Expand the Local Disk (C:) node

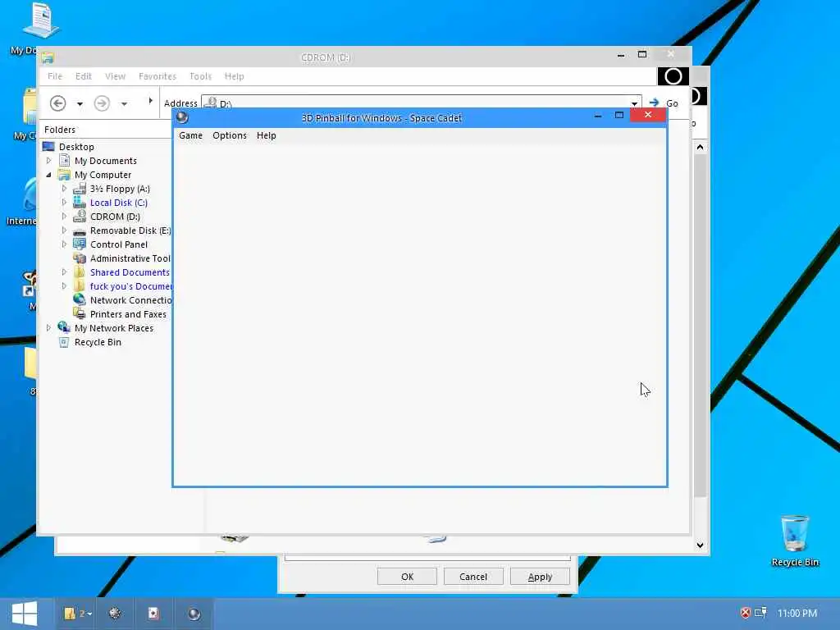[x=64, y=203]
